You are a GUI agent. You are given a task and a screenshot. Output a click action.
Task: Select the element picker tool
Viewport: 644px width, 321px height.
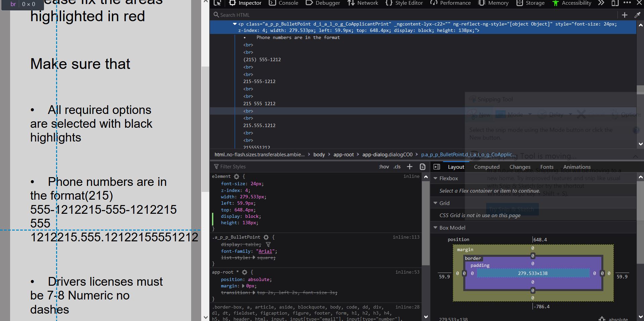tap(217, 3)
